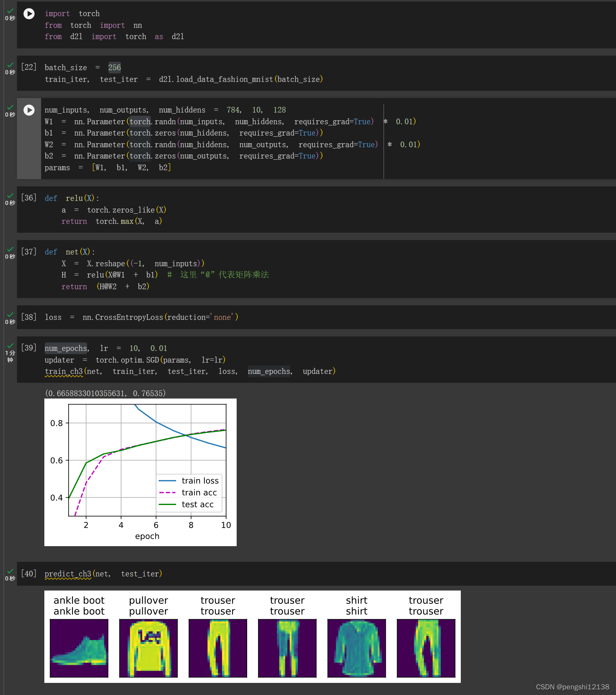Click highlighted 'num_epochs' in first line of cell 39
Image resolution: width=616 pixels, height=695 pixels.
click(66, 348)
